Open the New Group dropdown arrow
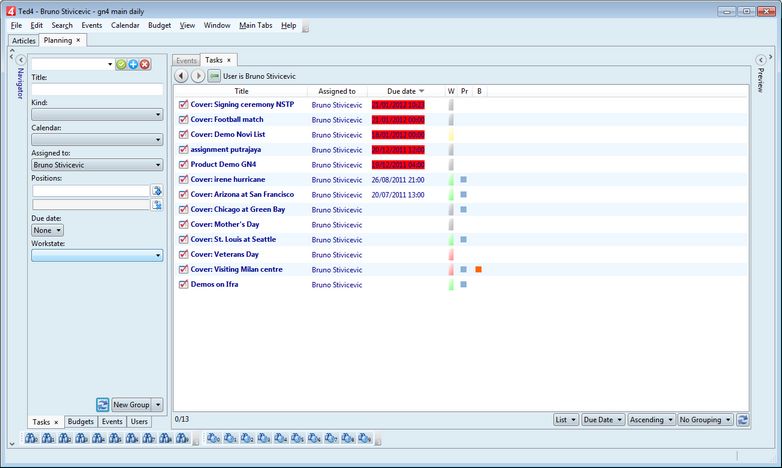This screenshot has width=782, height=468. [158, 405]
